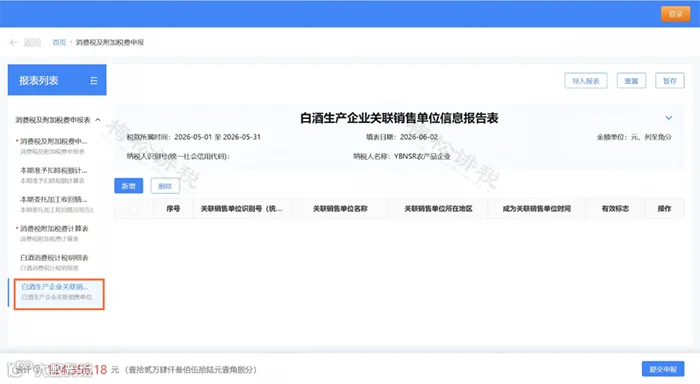Click the 重置 button
Viewport: 700px width, 384px height.
(x=631, y=81)
